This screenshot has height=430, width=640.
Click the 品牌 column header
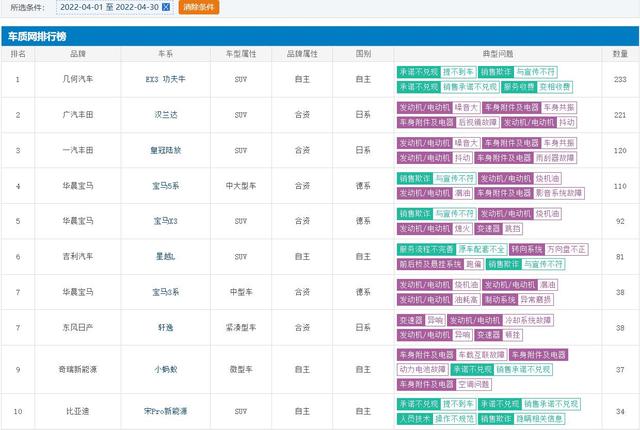[78, 54]
